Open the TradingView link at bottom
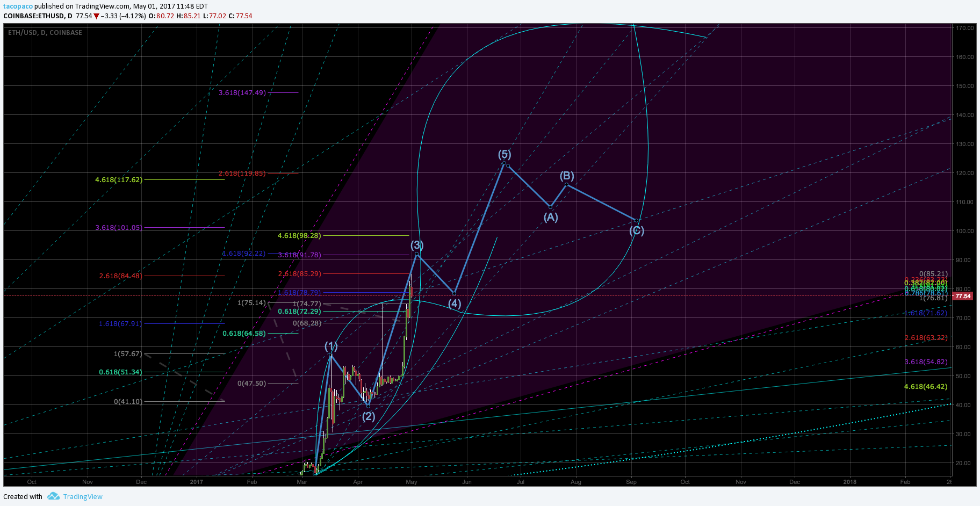980x506 pixels. (83, 496)
